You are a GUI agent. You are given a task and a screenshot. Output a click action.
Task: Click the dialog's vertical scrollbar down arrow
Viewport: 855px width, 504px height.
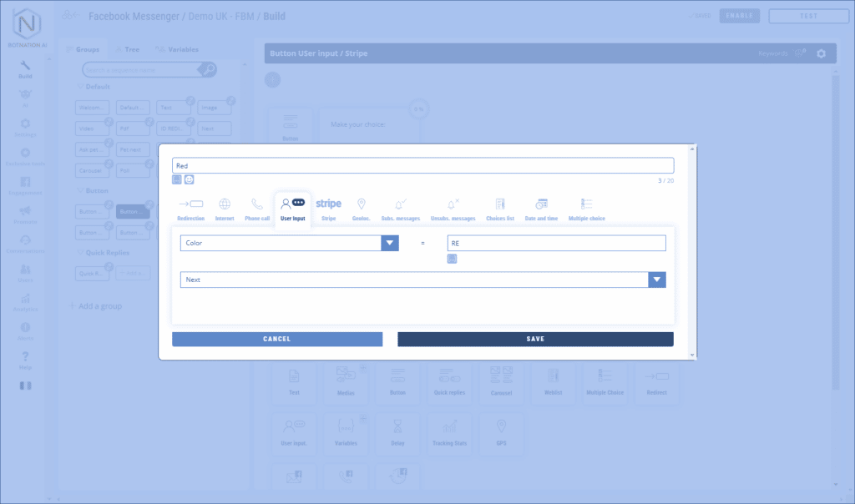coord(691,355)
